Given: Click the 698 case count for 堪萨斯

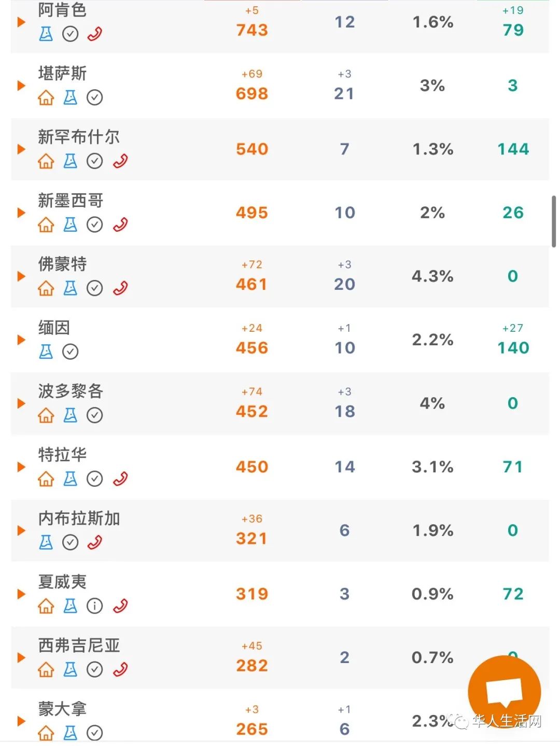Looking at the screenshot, I should point(252,94).
